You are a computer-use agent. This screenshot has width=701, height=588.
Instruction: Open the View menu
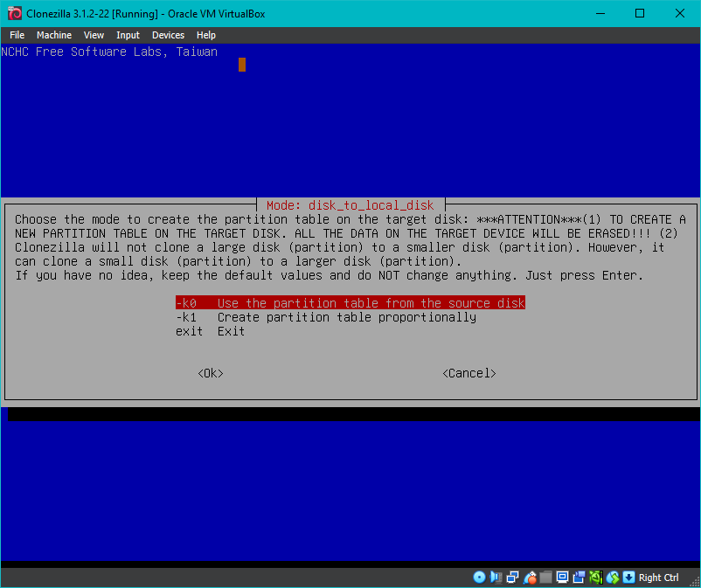(x=94, y=35)
